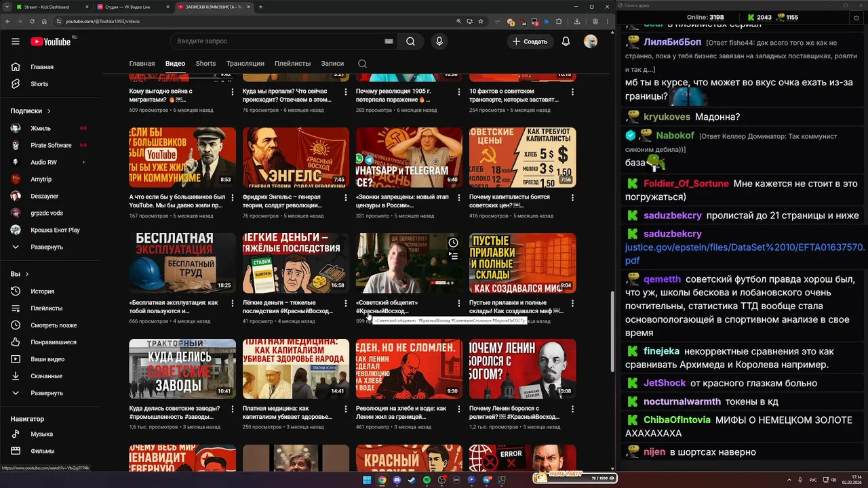
Task: Switch to the Студия — VK Видео Live tab
Action: pos(132,7)
